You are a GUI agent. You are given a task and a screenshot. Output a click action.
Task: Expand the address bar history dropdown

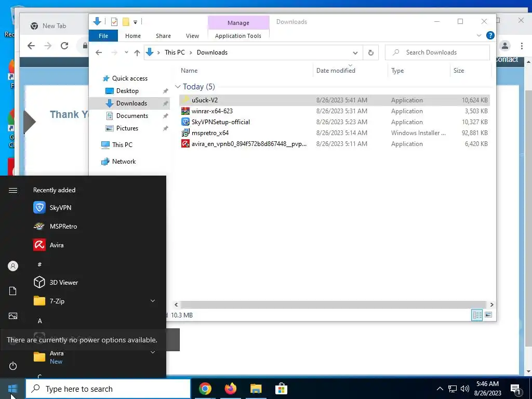pos(355,53)
